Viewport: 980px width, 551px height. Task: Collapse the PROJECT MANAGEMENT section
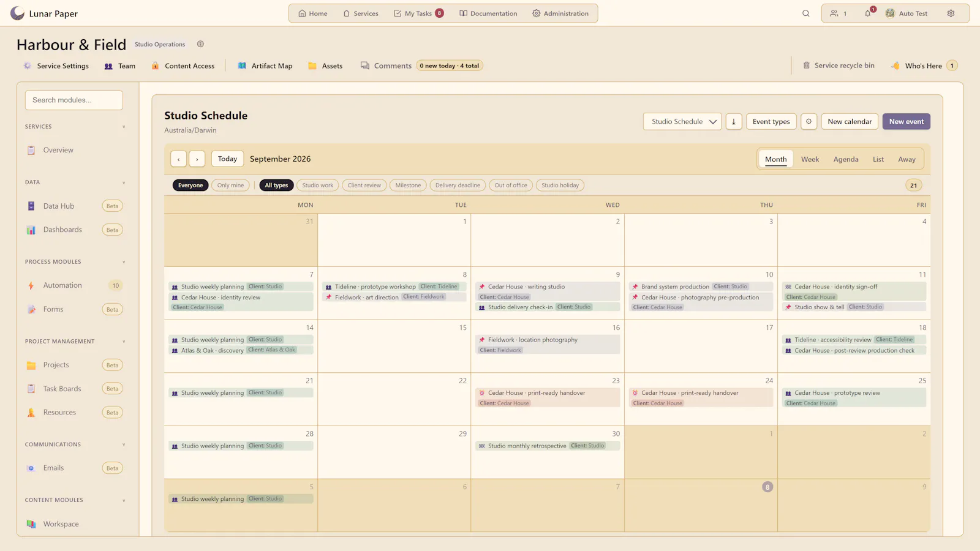(x=124, y=342)
